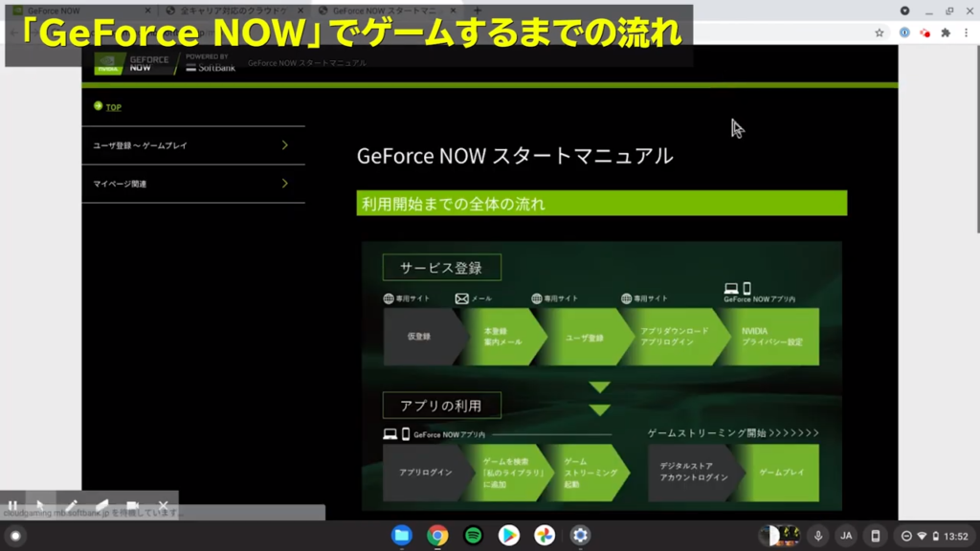Open the Files app from the shelf
980x551 pixels.
point(402,536)
